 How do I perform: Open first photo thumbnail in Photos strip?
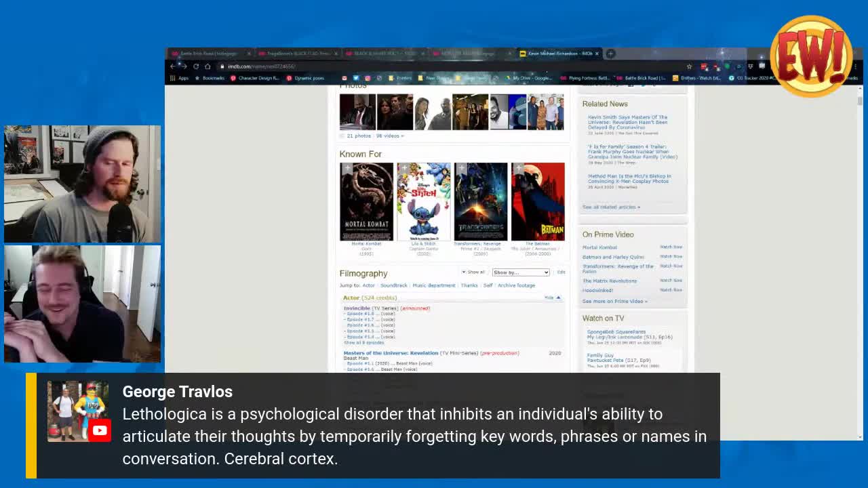(357, 112)
